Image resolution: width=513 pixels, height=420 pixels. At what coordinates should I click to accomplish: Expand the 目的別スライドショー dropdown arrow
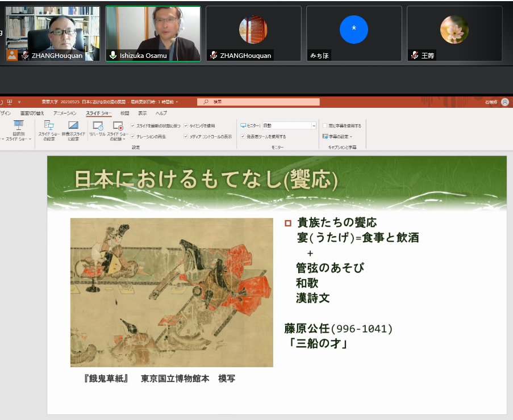[30, 139]
